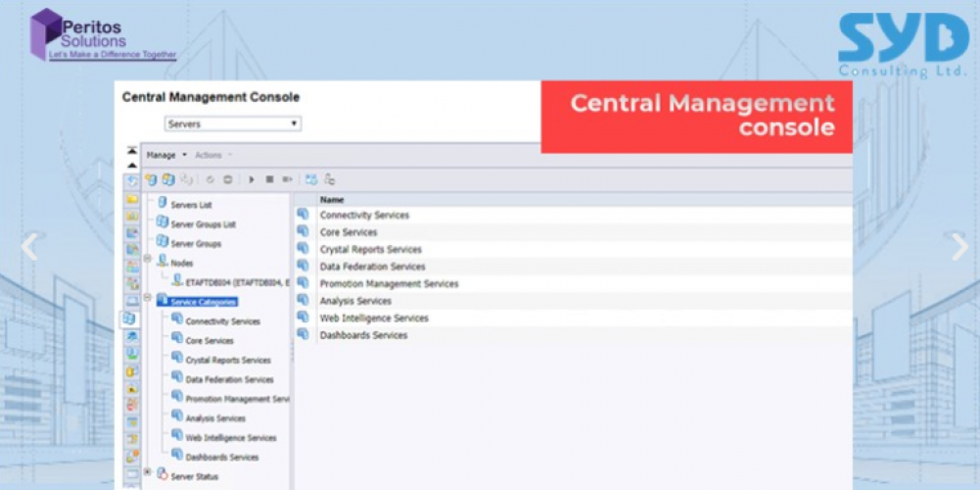Click the blue two-box toolbar icon after the play controls
The height and width of the screenshot is (490, 980).
click(311, 179)
